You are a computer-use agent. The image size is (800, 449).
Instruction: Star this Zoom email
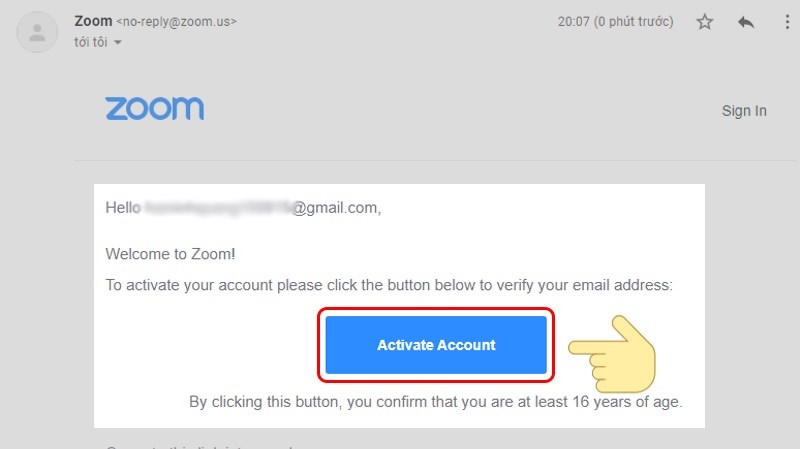pos(705,22)
